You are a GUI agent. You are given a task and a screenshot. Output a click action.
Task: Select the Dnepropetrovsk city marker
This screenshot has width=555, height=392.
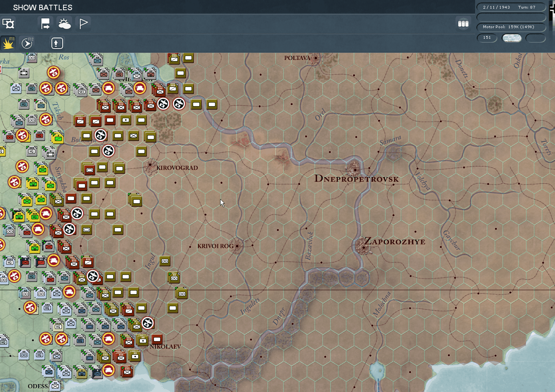click(355, 170)
